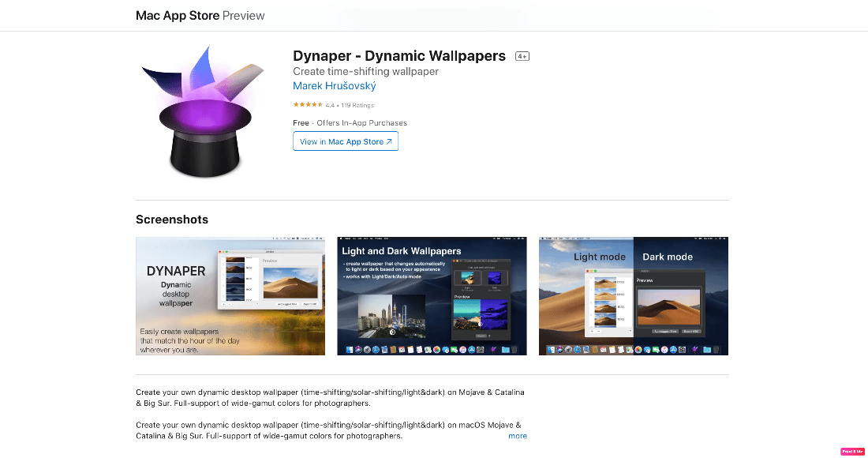Click the DYNAPER screenshot thumbnail

230,296
